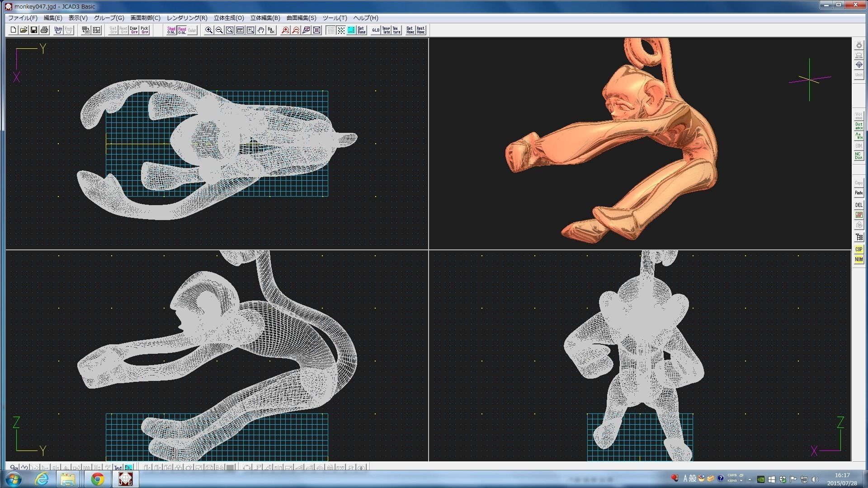Viewport: 868px width, 488px height.
Task: Click the Set Grp toolbar button
Action: 113,30
